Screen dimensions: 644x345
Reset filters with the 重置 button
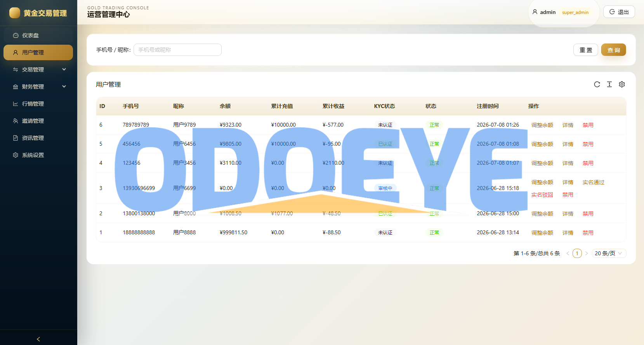pyautogui.click(x=586, y=50)
